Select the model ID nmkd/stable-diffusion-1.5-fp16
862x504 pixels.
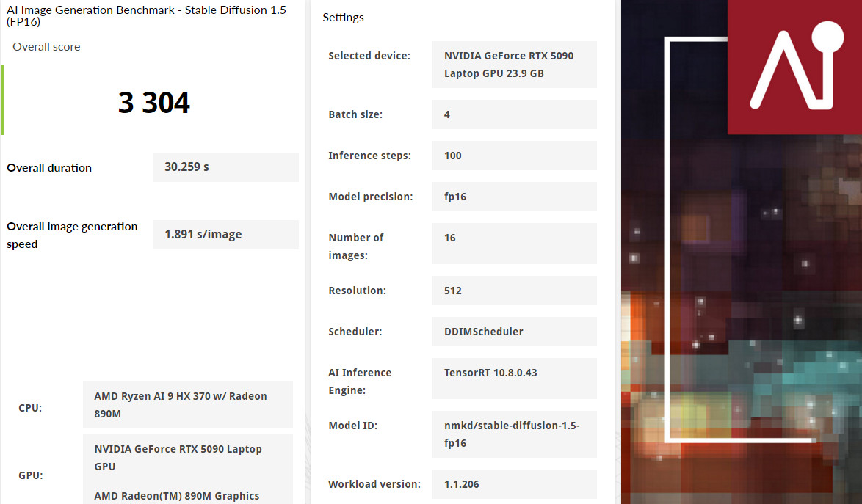(515, 434)
